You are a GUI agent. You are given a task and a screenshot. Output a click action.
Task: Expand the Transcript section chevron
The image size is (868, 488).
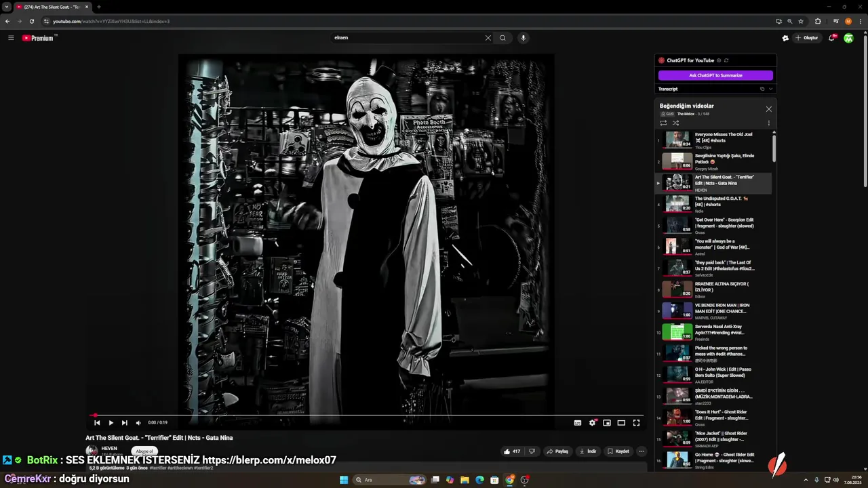point(770,89)
